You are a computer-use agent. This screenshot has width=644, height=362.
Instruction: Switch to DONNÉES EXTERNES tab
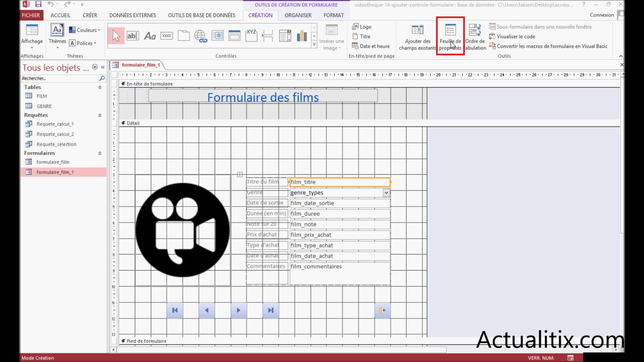click(132, 15)
